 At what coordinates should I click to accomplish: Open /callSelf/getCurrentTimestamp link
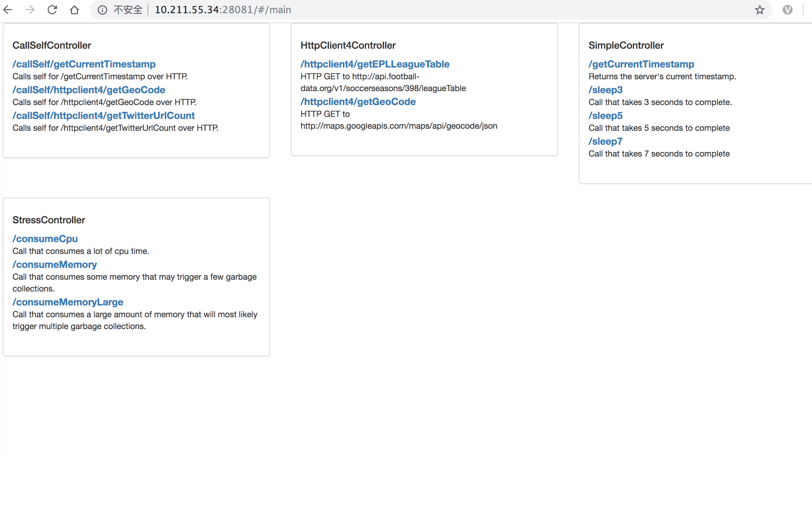point(84,64)
